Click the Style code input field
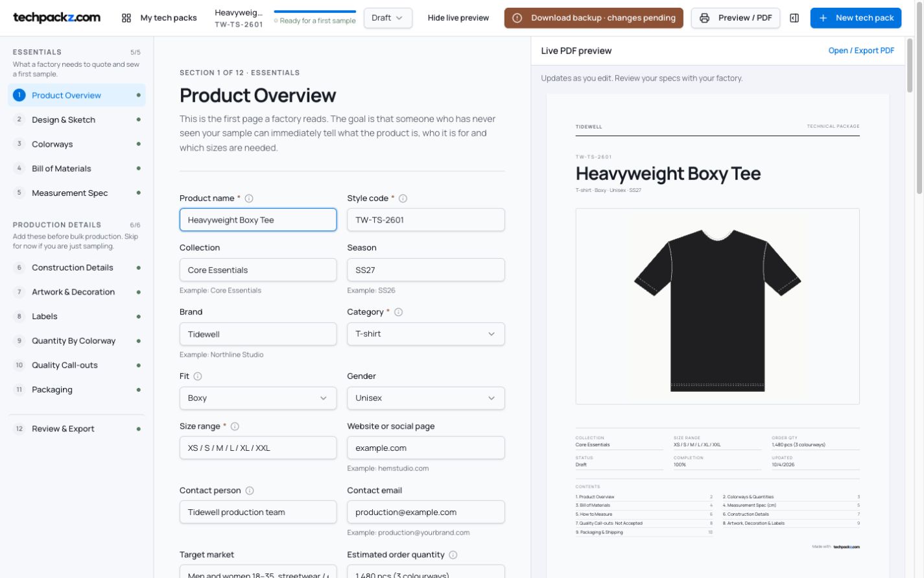Screen dimensions: 924x578 tap(426, 220)
